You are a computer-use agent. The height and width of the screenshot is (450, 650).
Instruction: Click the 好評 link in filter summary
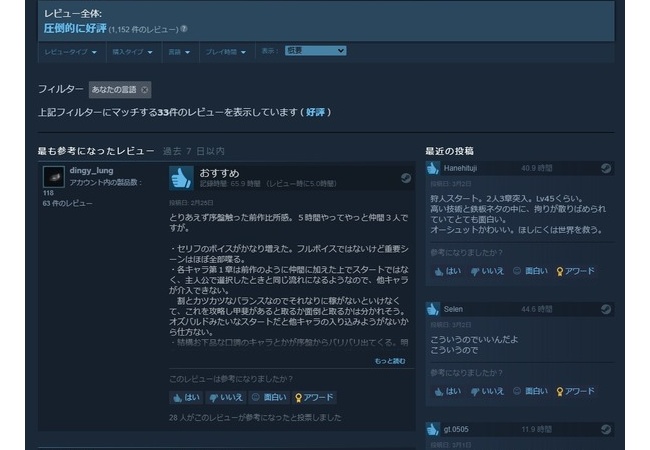coord(315,112)
